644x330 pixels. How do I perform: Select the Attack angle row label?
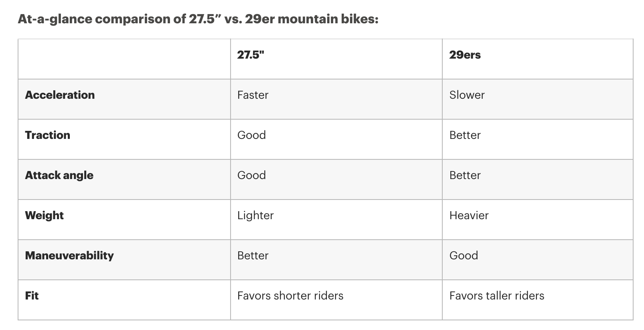[x=59, y=175]
